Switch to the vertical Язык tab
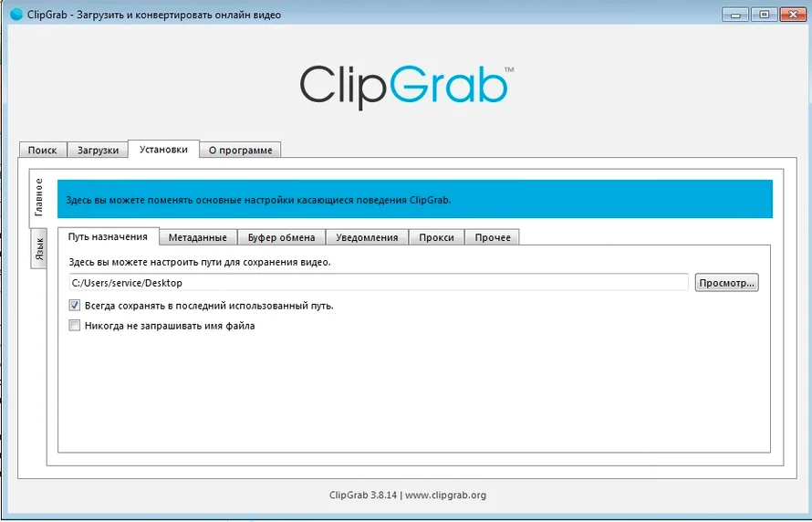 (39, 248)
